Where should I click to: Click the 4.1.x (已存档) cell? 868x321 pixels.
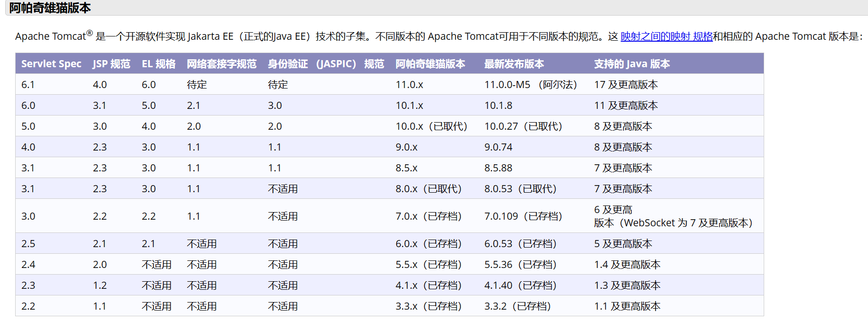pos(429,285)
